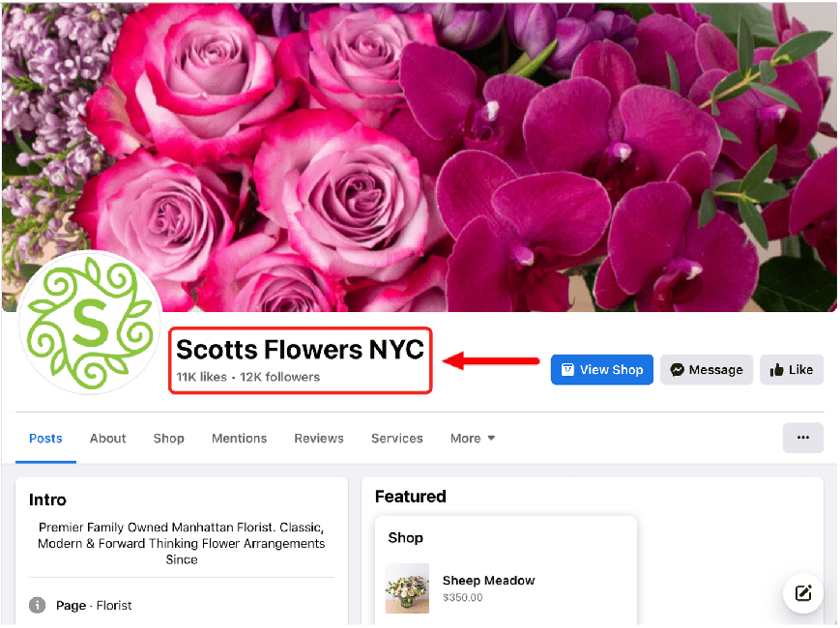Image resolution: width=840 pixels, height=628 pixels.
Task: Open the Shop tab
Action: tap(169, 438)
